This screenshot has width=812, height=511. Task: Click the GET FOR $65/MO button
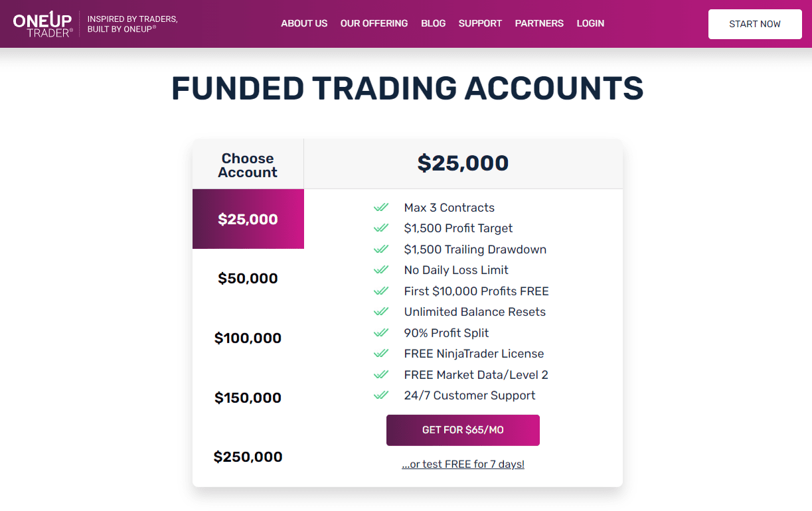[463, 430]
